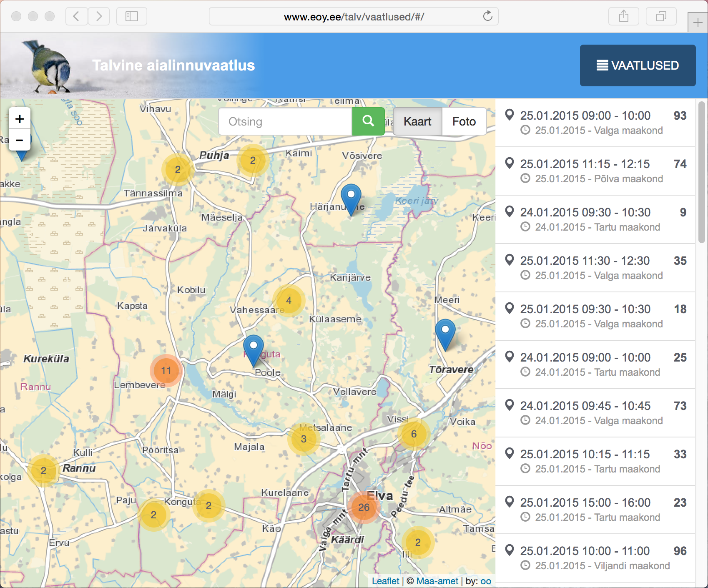
Task: Expand the yellow cluster marker showing 4
Action: pyautogui.click(x=289, y=301)
